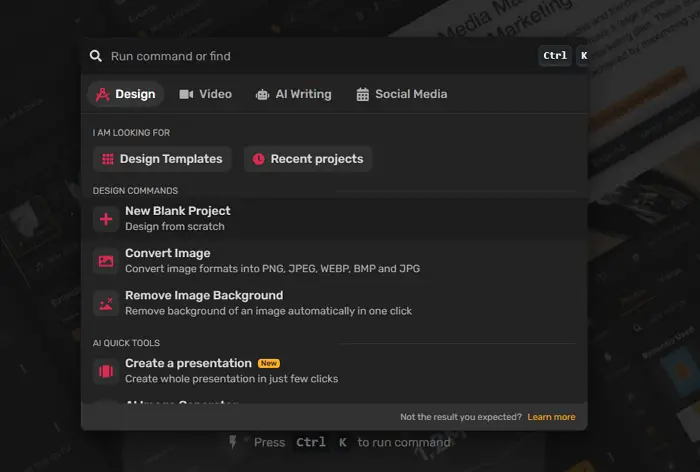Viewport: 700px width, 472px height.
Task: Open Recent projects
Action: click(308, 159)
